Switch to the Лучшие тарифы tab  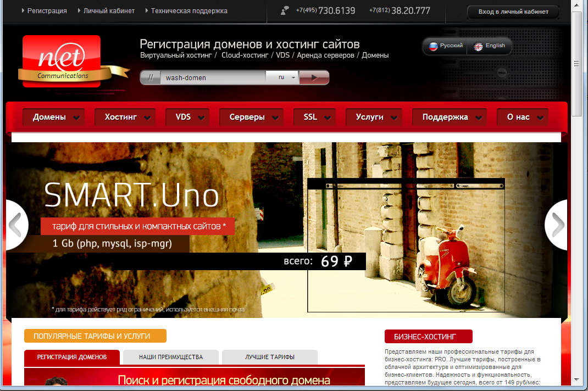(270, 357)
